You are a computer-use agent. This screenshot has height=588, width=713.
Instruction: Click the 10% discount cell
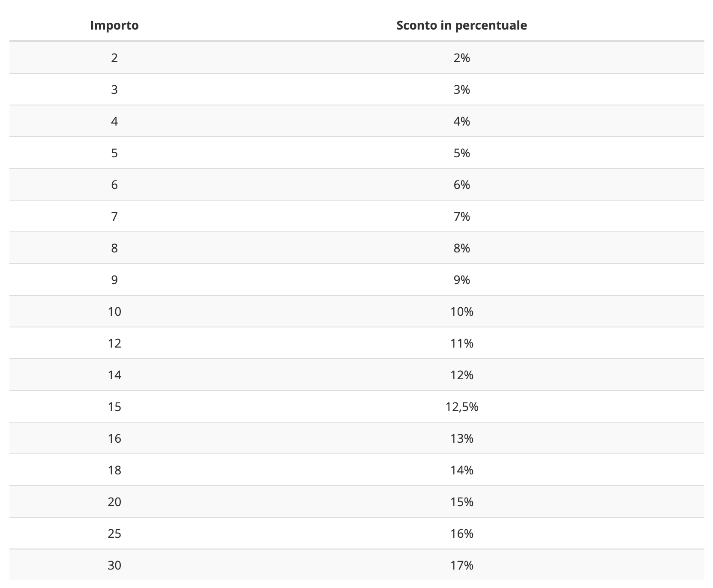[x=461, y=312]
